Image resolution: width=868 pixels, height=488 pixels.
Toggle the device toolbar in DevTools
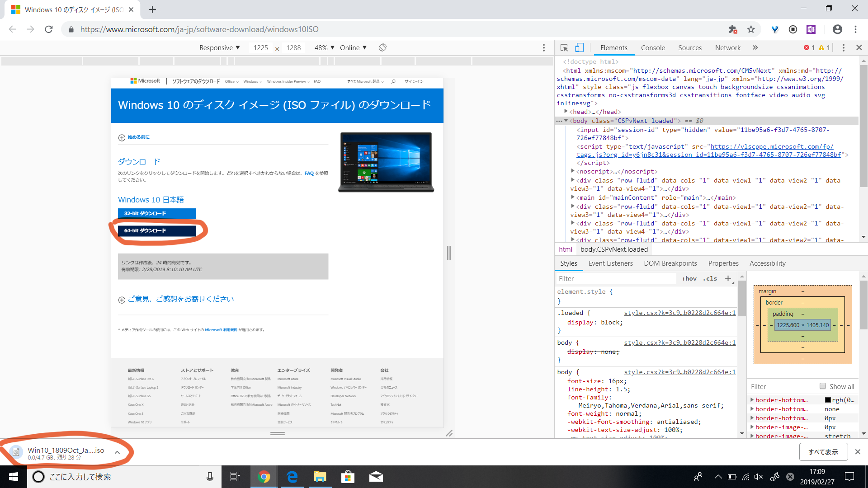tap(580, 47)
